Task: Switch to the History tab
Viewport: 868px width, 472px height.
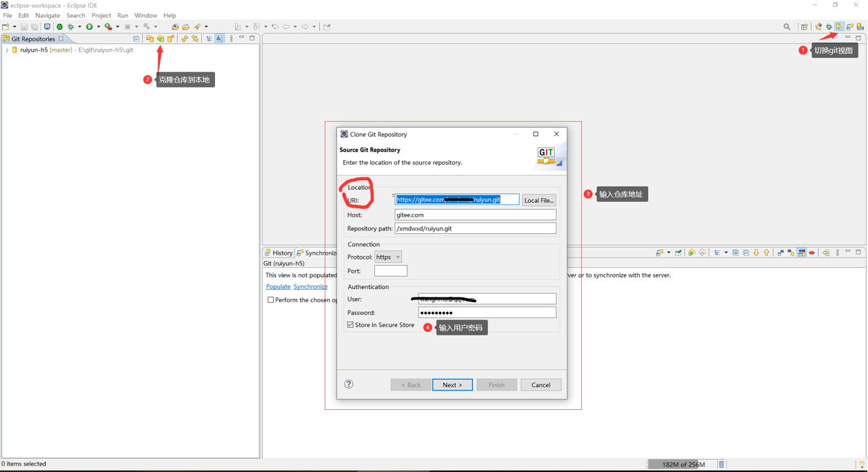Action: (279, 253)
